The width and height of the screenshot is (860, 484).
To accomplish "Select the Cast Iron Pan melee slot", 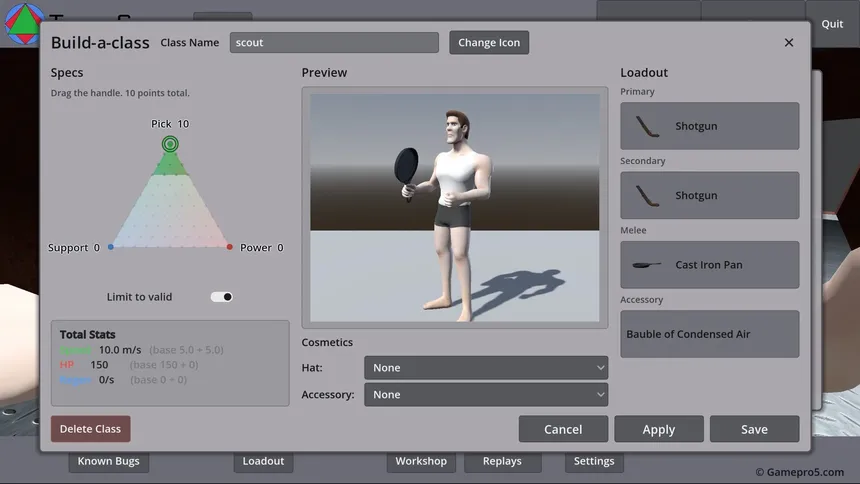I will tap(710, 265).
